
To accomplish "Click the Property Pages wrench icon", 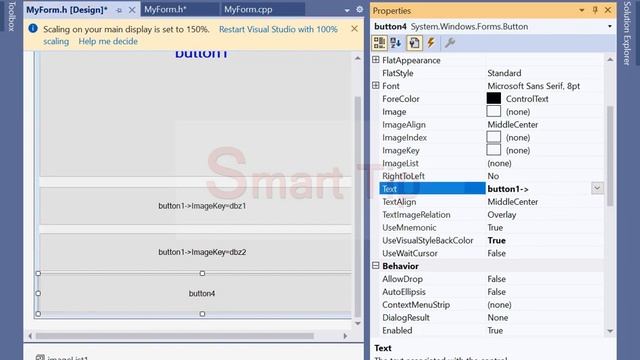I will coord(450,43).
